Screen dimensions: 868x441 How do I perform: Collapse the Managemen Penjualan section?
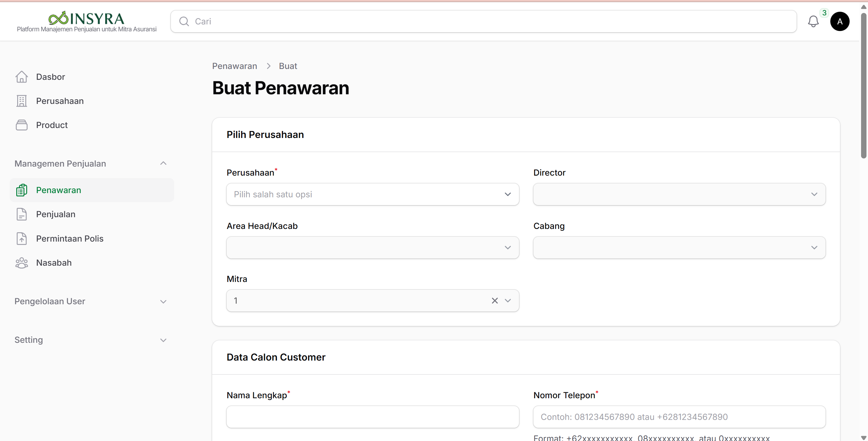click(163, 163)
